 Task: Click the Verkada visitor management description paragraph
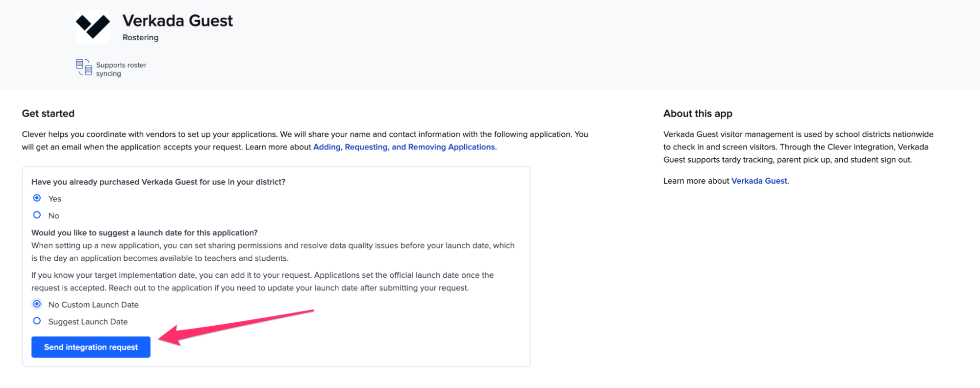(x=798, y=147)
